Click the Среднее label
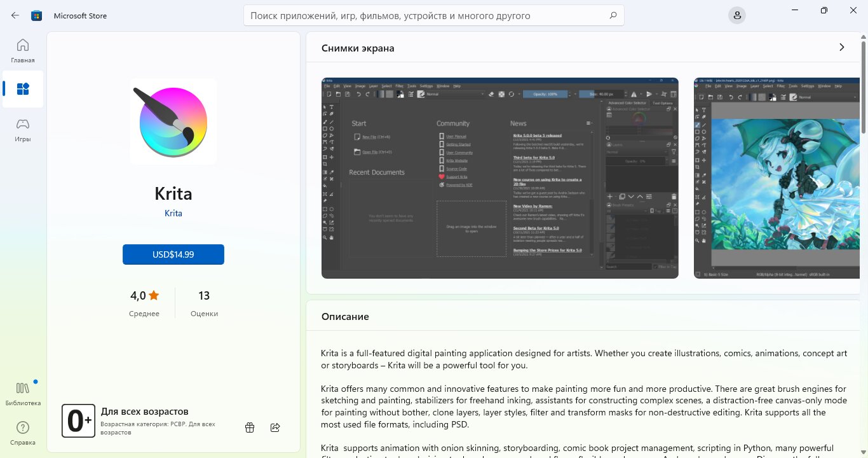Viewport: 868px width, 458px height. 144,314
